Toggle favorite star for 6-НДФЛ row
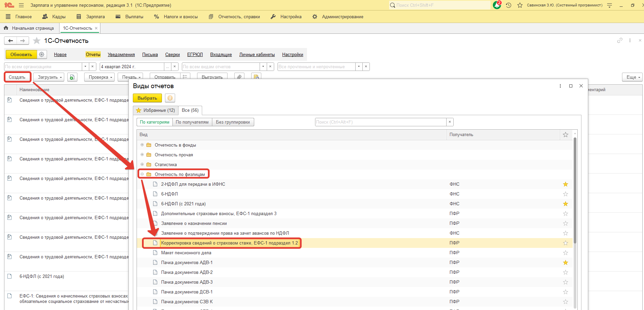This screenshot has width=644, height=310. click(565, 194)
